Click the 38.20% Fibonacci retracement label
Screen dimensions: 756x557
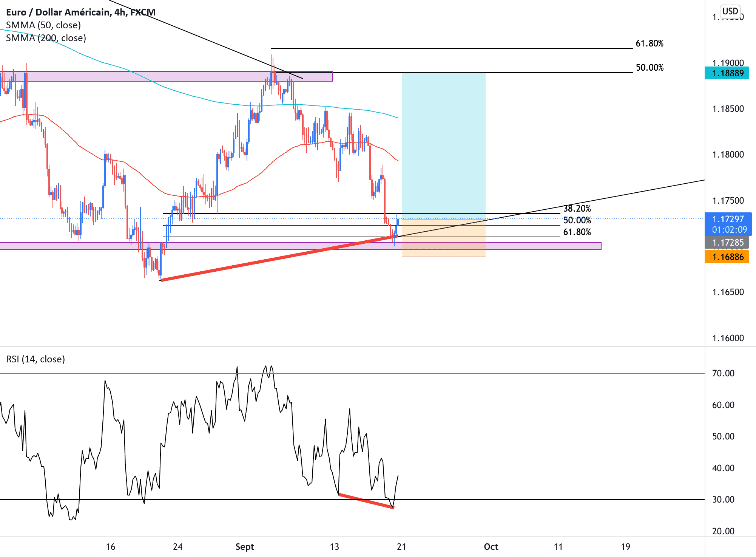pyautogui.click(x=577, y=209)
